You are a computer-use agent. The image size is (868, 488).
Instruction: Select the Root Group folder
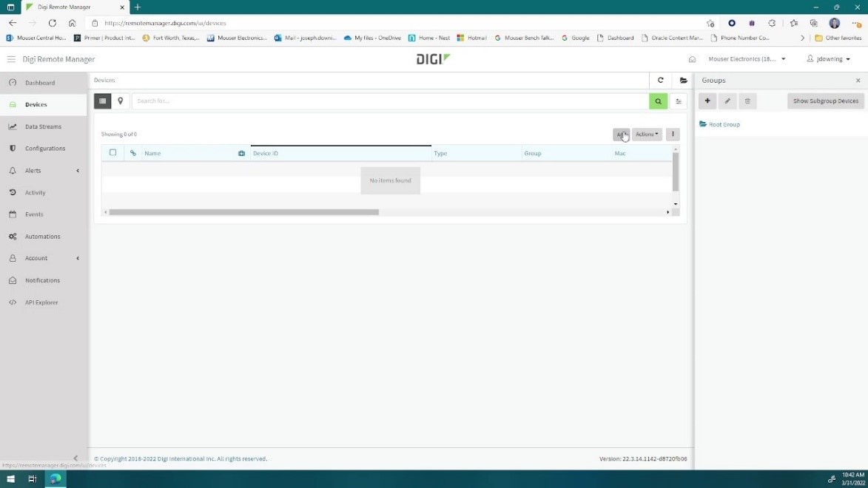[x=724, y=125]
